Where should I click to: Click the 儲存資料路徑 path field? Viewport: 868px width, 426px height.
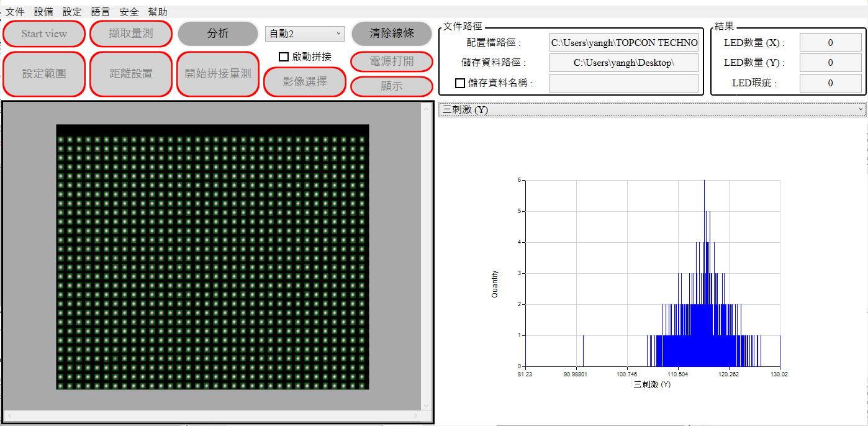tap(624, 63)
